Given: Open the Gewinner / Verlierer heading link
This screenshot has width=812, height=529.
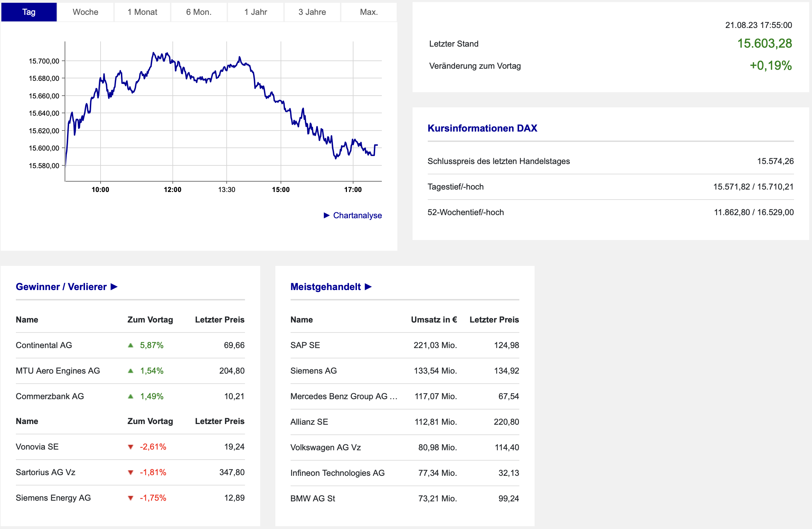Looking at the screenshot, I should [61, 287].
